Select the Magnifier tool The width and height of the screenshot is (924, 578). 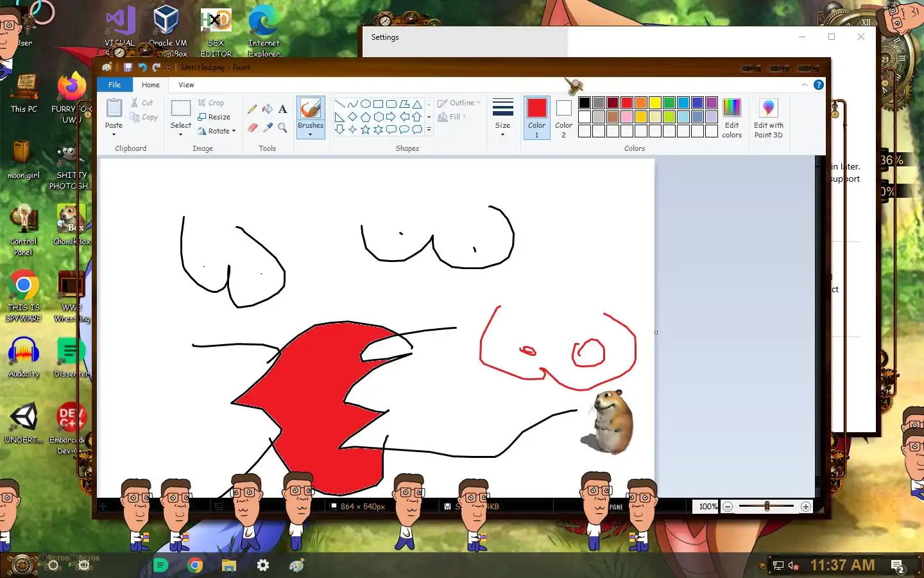click(282, 128)
